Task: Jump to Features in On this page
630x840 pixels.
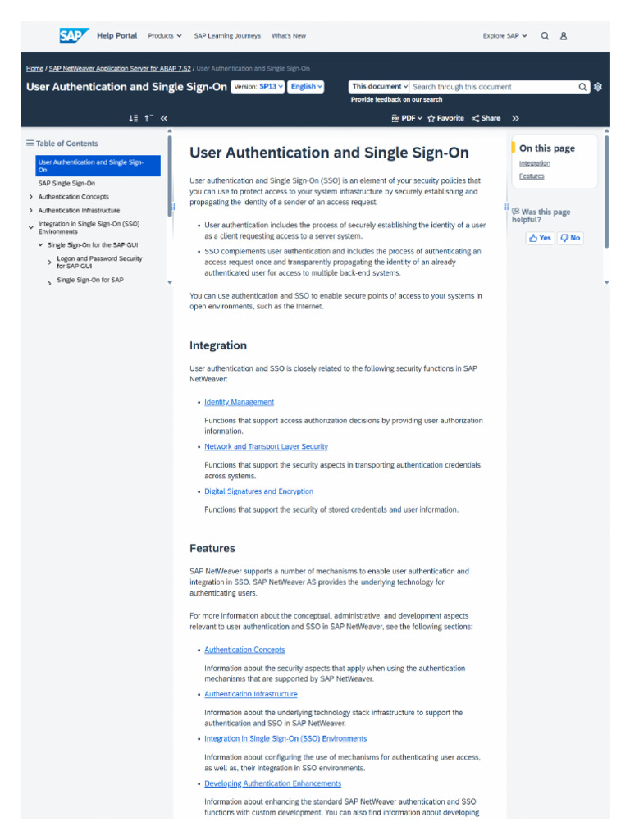Action: pyautogui.click(x=532, y=176)
